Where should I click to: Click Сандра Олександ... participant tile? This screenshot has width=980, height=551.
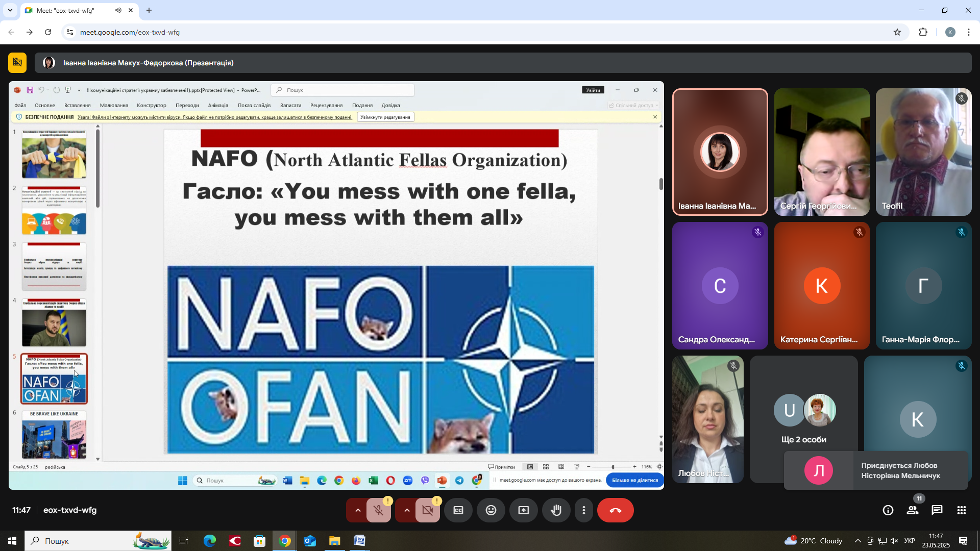[x=720, y=286]
